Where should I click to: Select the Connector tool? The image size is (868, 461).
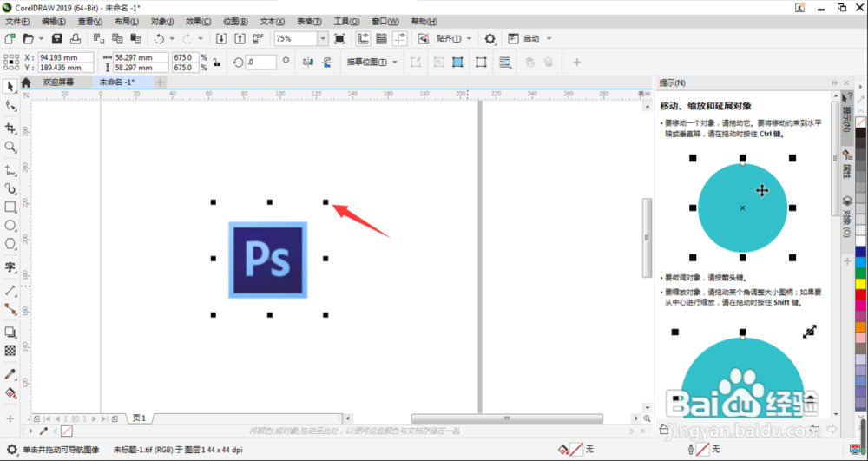10,309
